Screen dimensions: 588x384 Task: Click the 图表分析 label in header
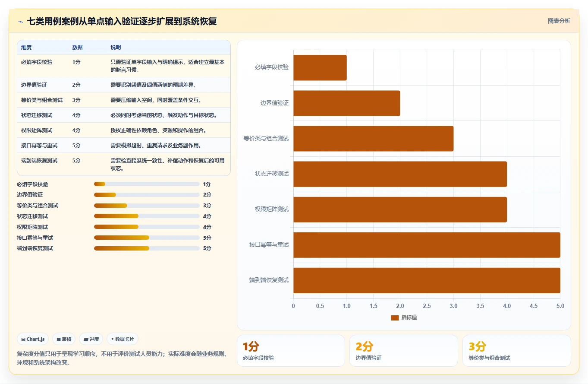click(559, 21)
